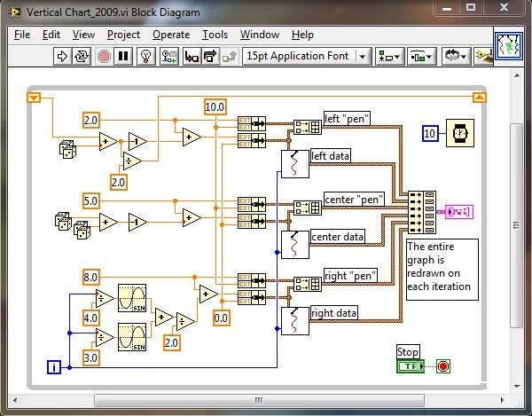The height and width of the screenshot is (416, 532).
Task: Open the Operate menu
Action: pyautogui.click(x=171, y=35)
